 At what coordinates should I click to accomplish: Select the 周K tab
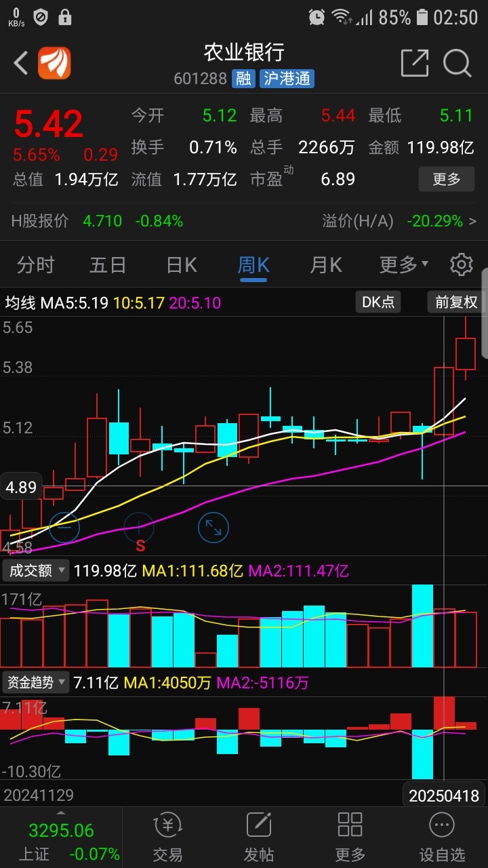253,264
